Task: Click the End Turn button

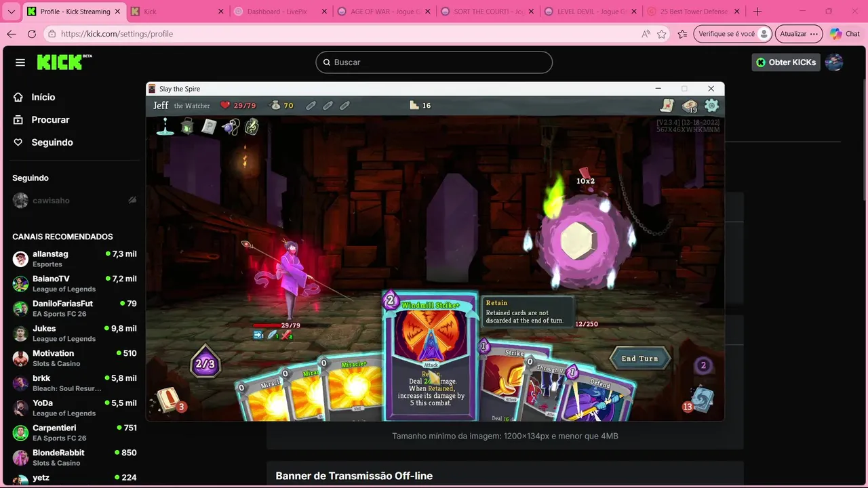Action: click(639, 359)
